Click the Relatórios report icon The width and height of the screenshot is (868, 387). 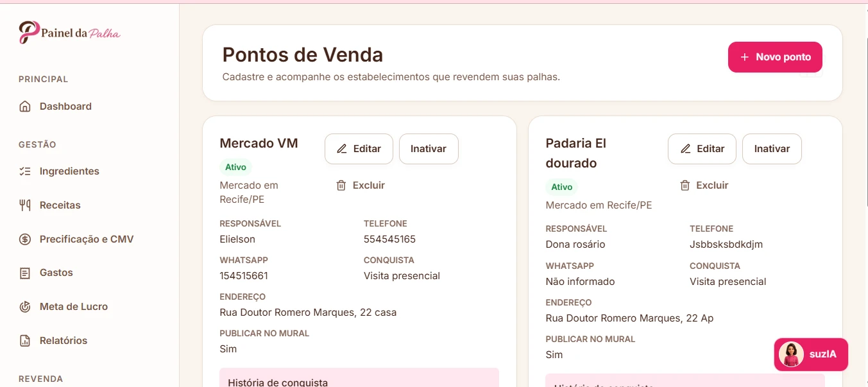25,341
